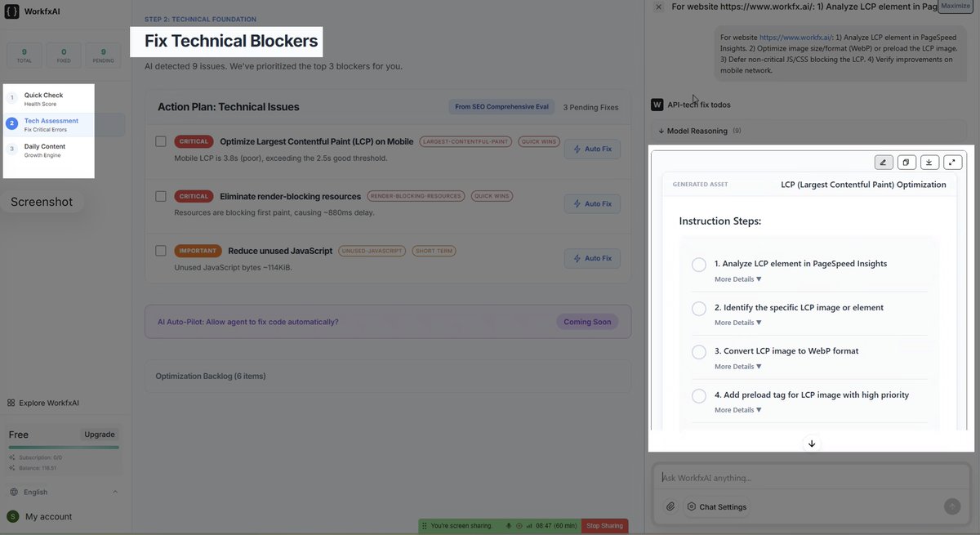Click the SHORT TERM tag
The height and width of the screenshot is (535, 980).
point(434,251)
